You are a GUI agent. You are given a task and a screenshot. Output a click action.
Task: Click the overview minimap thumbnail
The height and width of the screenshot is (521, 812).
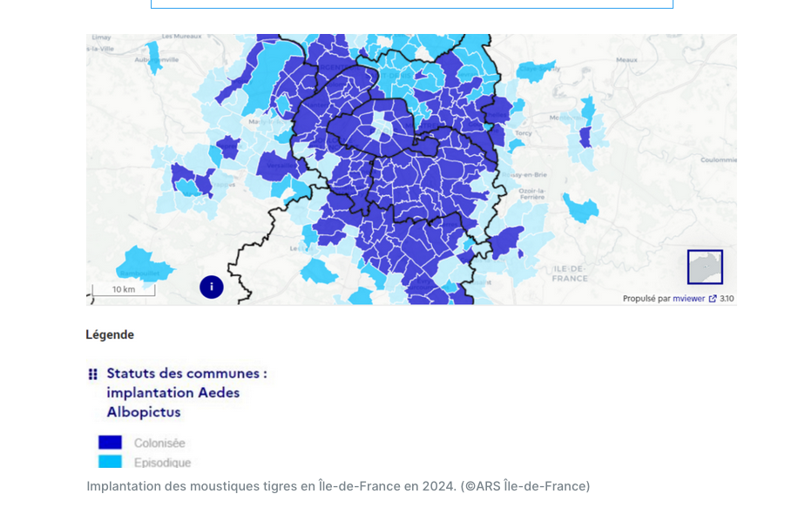705,267
